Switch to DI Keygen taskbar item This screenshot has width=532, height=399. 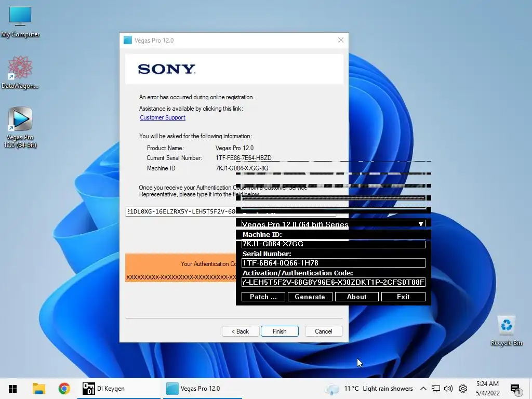pos(119,389)
